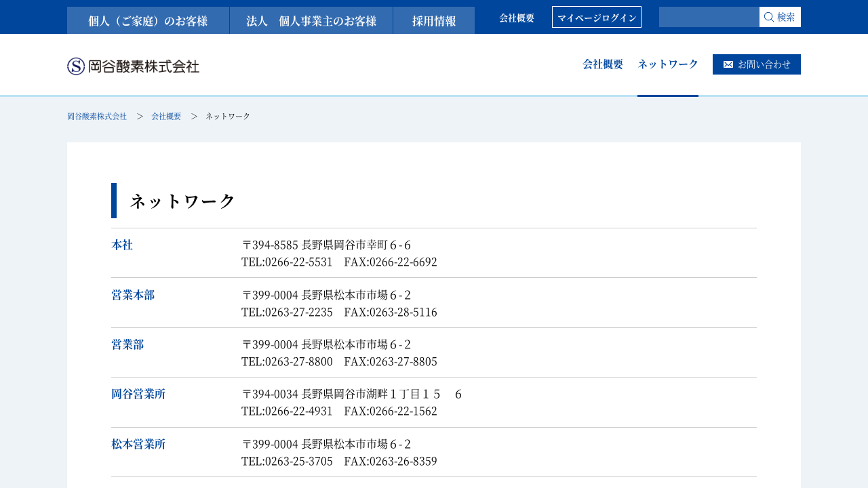Click the マイページログイン button

coord(597,17)
